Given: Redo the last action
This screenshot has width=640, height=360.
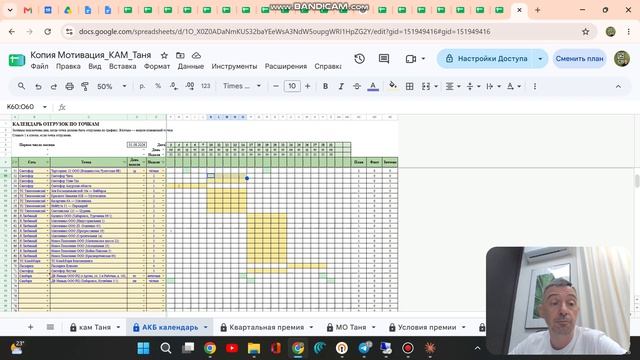Looking at the screenshot, I should pos(53,87).
